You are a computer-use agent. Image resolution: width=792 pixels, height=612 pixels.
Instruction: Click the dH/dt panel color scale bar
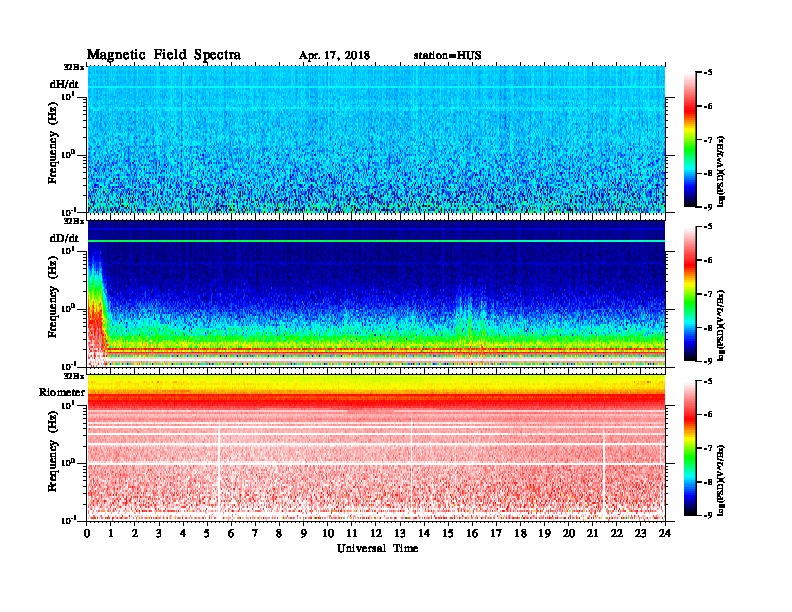coord(690,140)
